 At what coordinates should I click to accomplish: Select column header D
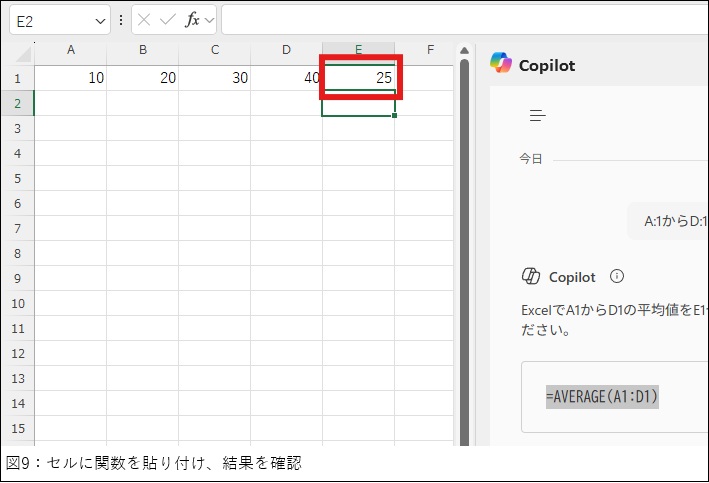point(286,50)
